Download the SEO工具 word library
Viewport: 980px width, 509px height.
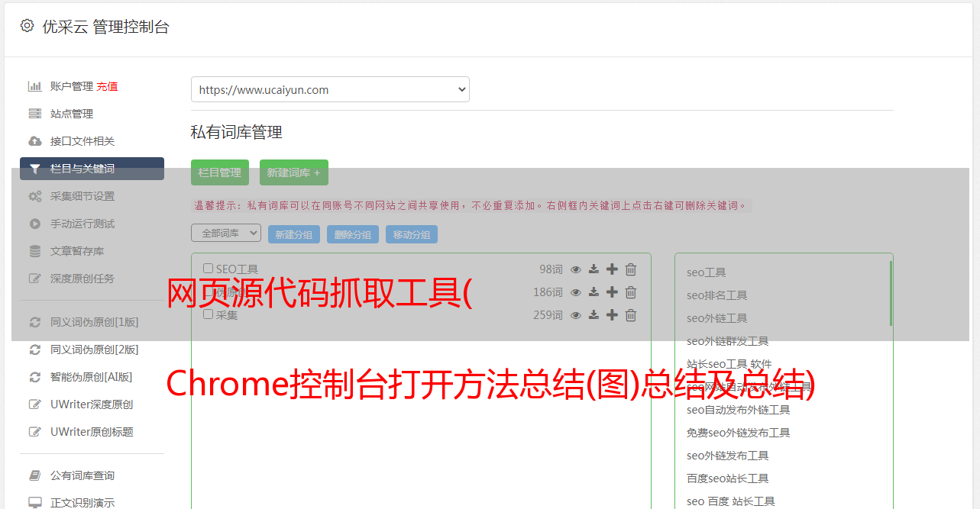tap(593, 269)
